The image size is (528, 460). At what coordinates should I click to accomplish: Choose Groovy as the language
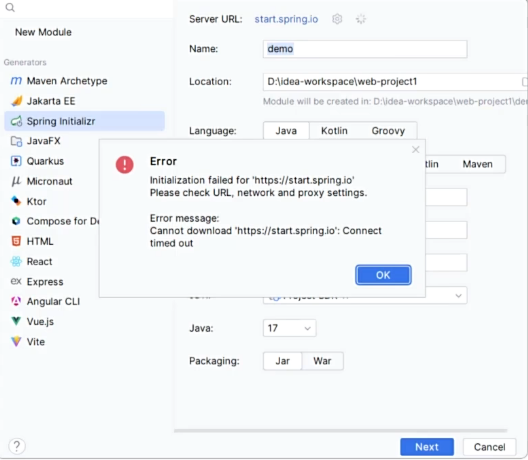(388, 131)
